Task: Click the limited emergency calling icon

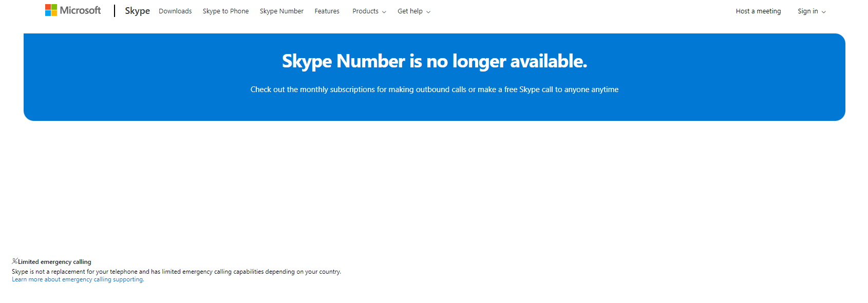Action: (x=15, y=261)
